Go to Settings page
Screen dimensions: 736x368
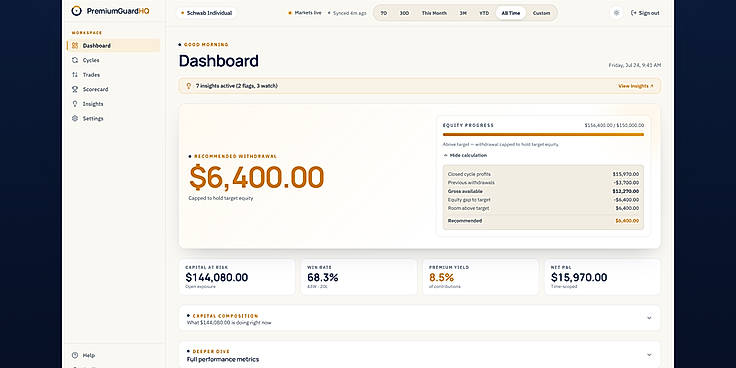[114, 118]
